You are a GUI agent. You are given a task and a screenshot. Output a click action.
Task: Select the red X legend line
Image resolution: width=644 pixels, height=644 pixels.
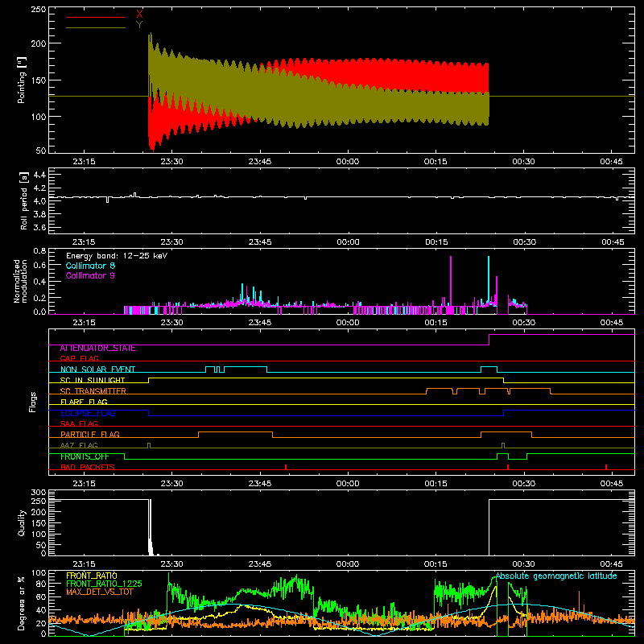click(x=96, y=17)
